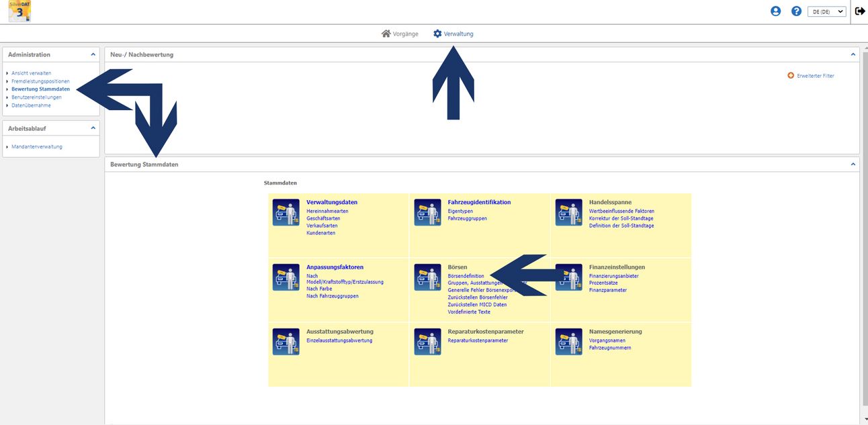
Task: Open the Börsendefinition link
Action: coord(466,276)
